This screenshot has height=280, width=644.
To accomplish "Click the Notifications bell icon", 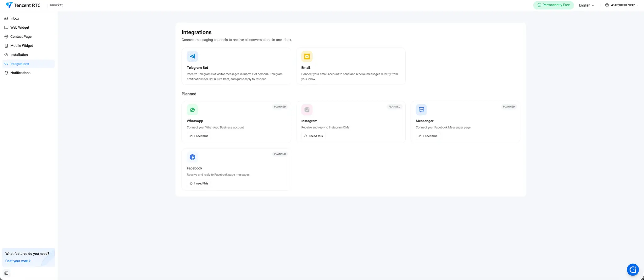I will [6, 73].
